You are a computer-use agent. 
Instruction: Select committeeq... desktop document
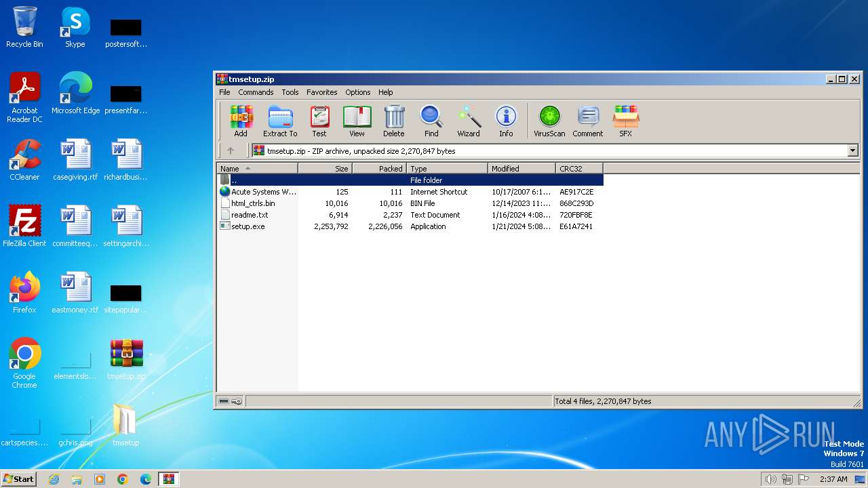(x=75, y=226)
